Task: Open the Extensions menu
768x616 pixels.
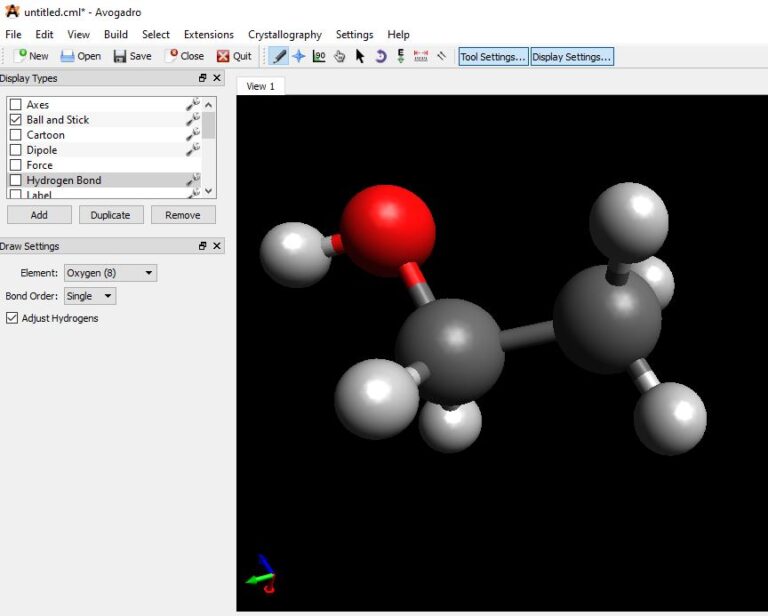Action: (208, 34)
